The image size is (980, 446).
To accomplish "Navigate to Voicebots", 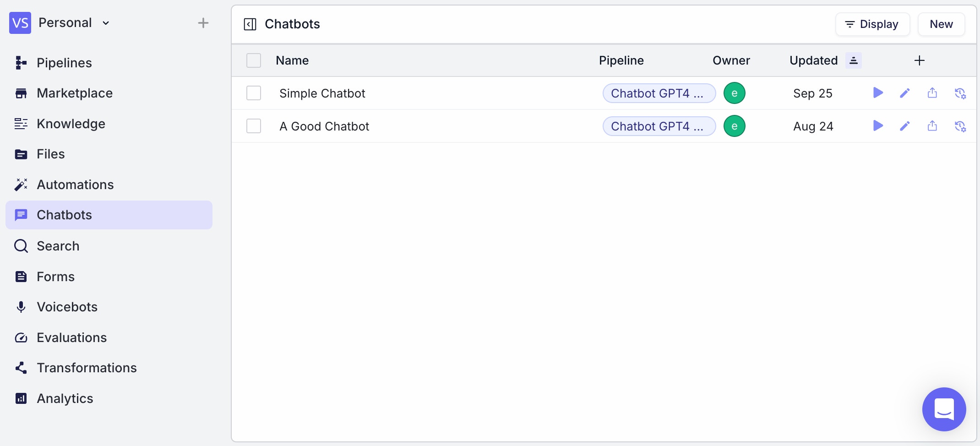I will point(67,307).
